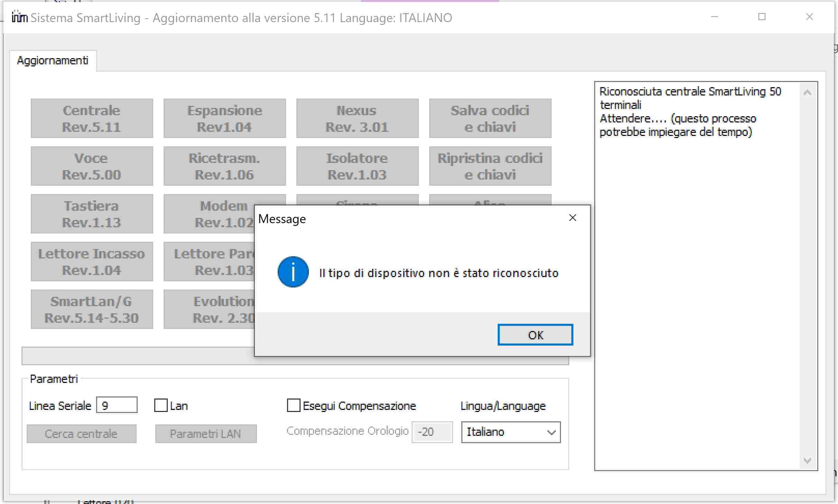
Task: Maximize the SmartLiving window
Action: [762, 17]
